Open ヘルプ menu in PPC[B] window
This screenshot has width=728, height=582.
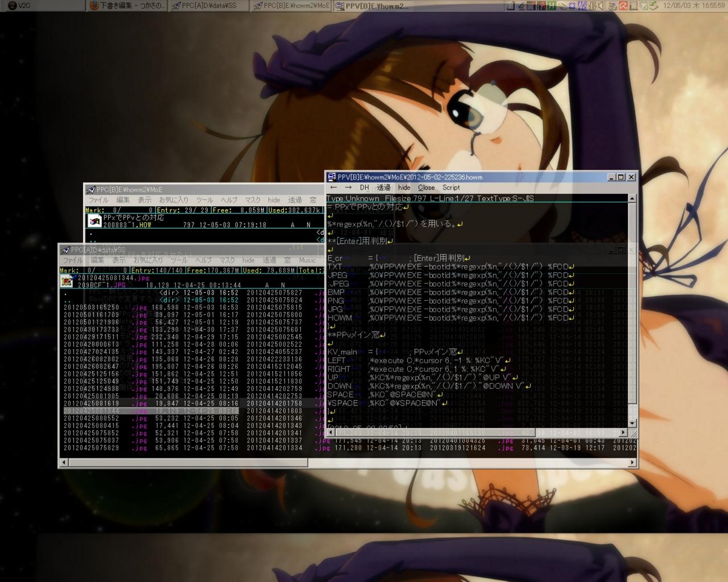pos(229,200)
